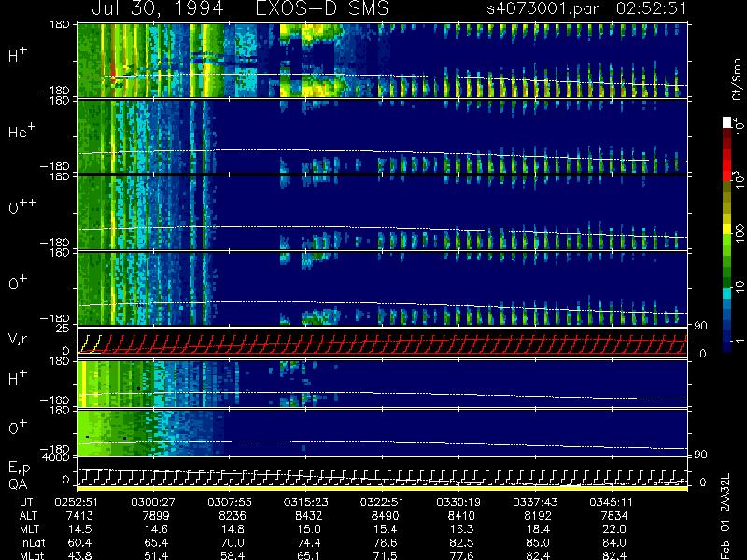Viewport: 747px width, 560px height.
Task: Click the O+ label just above E,p
Action: coord(18,427)
